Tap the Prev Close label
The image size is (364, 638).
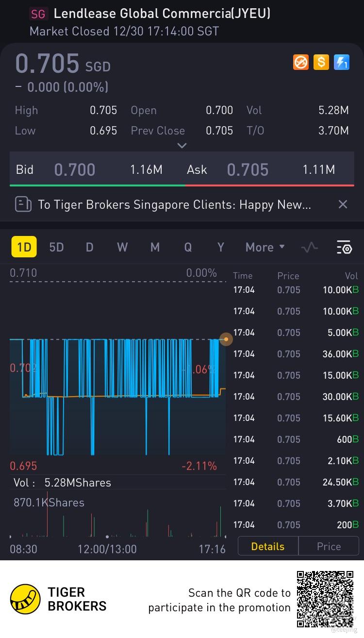[158, 131]
